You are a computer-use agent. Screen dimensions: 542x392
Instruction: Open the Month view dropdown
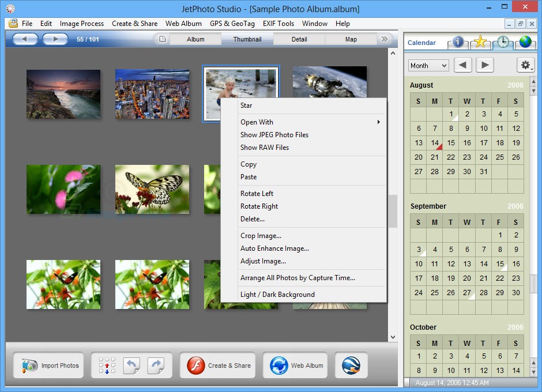[428, 65]
